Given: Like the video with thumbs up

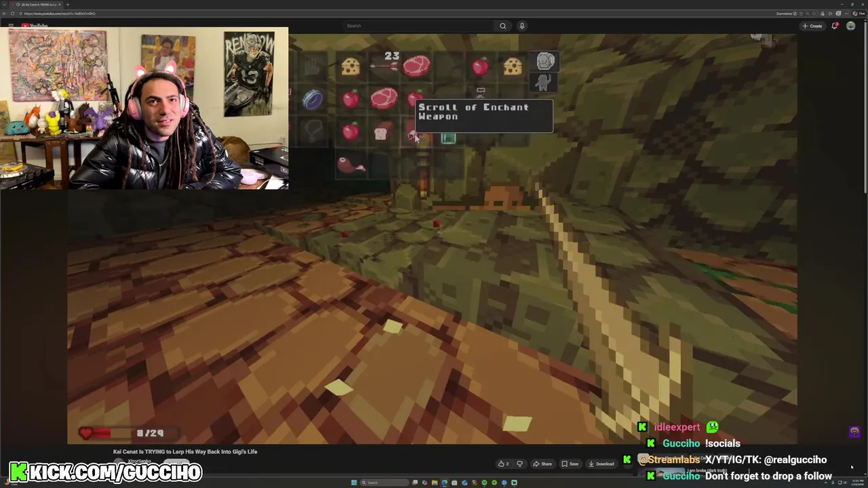Looking at the screenshot, I should point(503,464).
